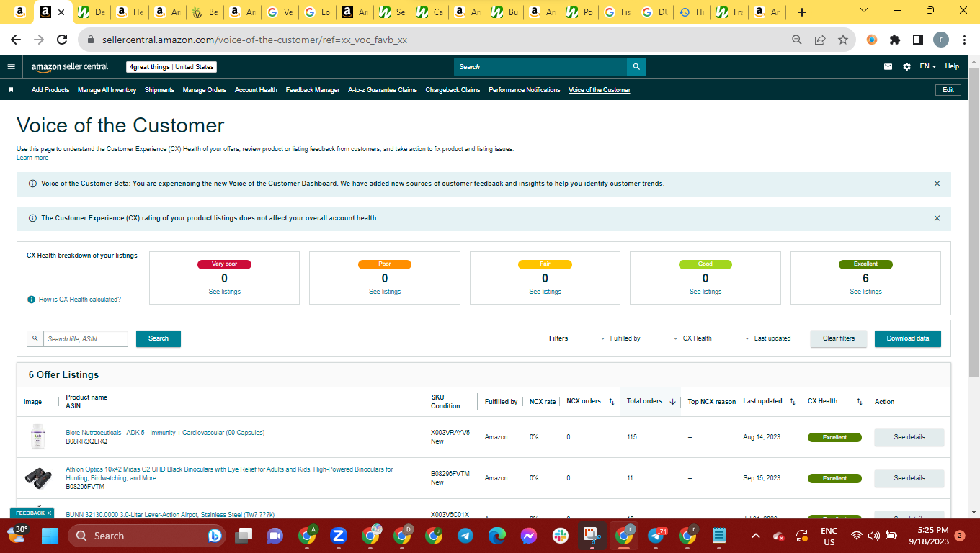Bookmark this page with the star icon
Screen dimensions: 980x553
pyautogui.click(x=842, y=40)
